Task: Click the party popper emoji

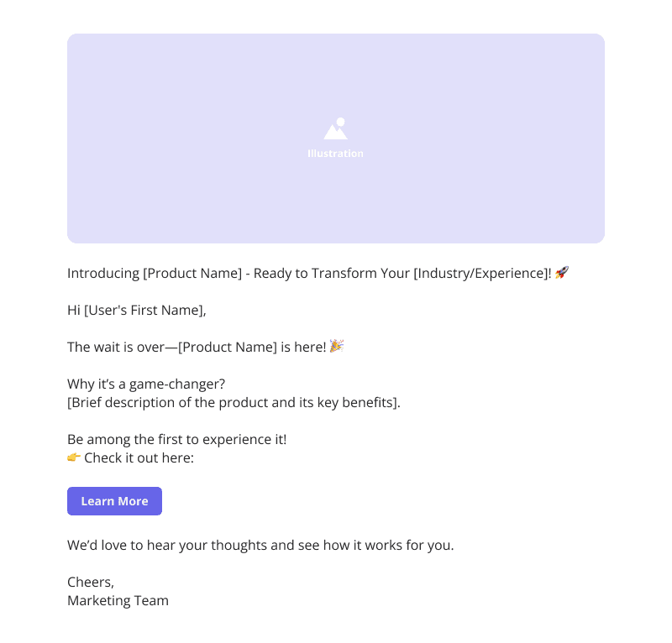Action: 337,346
